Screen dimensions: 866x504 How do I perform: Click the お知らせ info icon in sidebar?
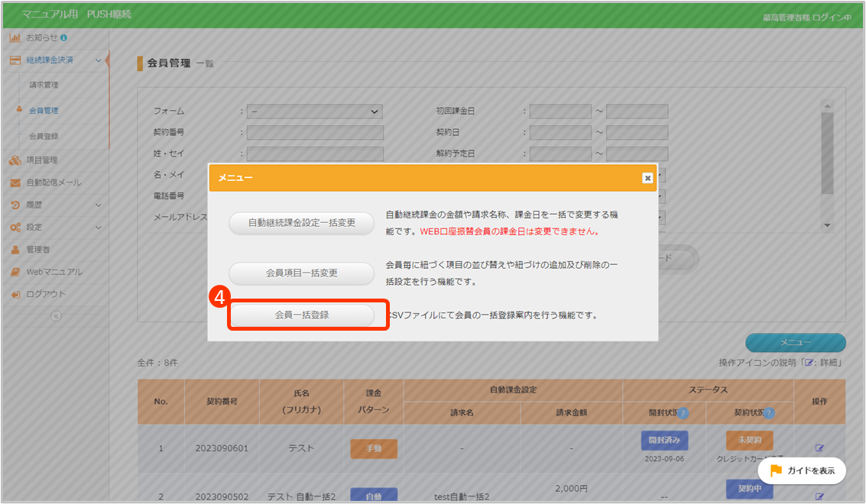(63, 37)
